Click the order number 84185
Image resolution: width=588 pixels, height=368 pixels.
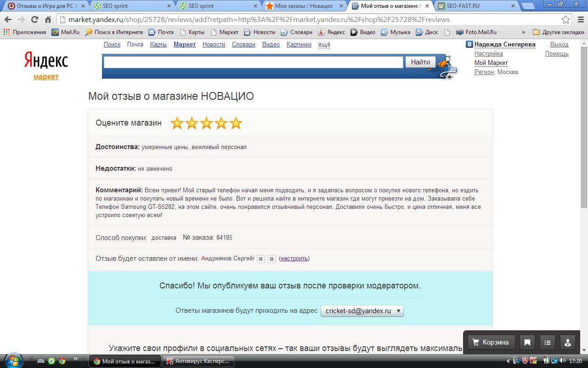point(224,238)
